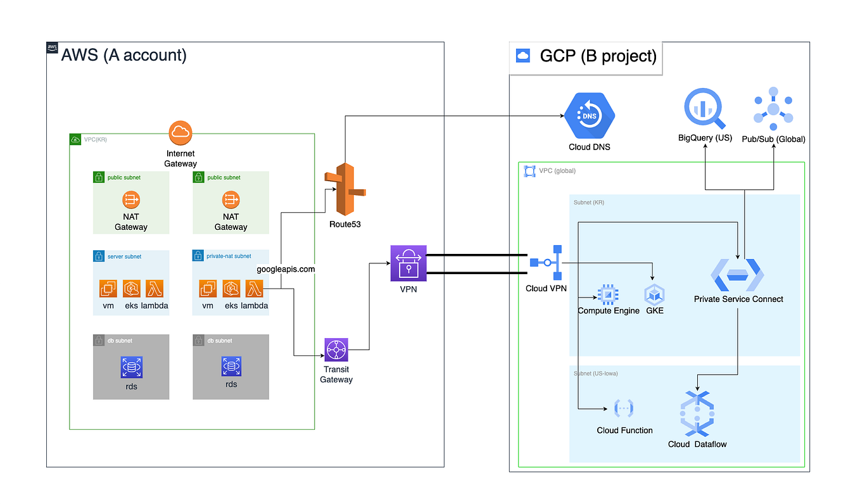Select the Cloud DNS hexagon icon
The width and height of the screenshot is (860, 504).
pos(589,116)
